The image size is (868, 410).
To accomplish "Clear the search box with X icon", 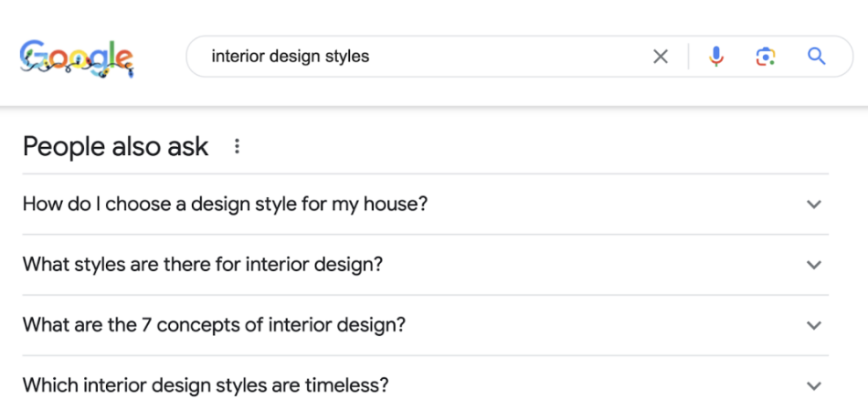I will coord(661,57).
